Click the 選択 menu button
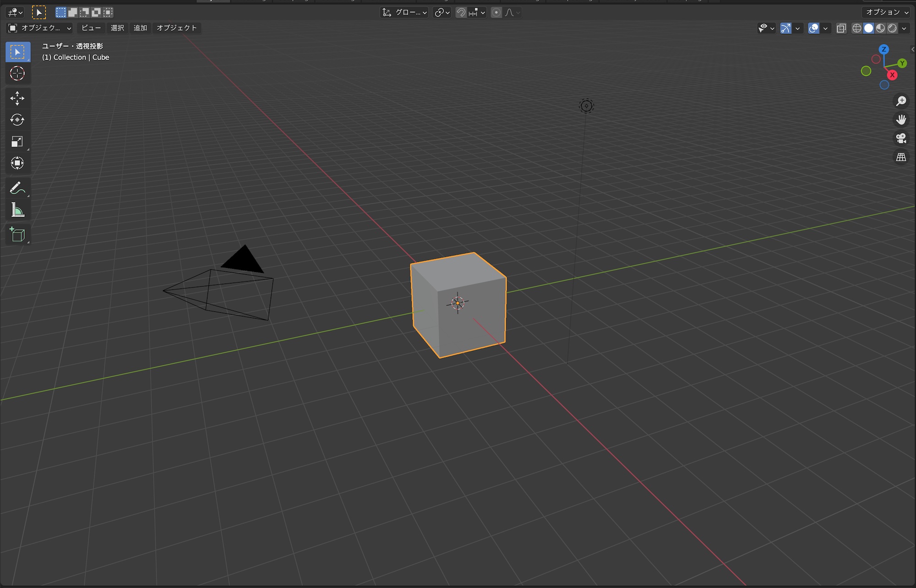Screen dimensions: 916x588 [117, 28]
